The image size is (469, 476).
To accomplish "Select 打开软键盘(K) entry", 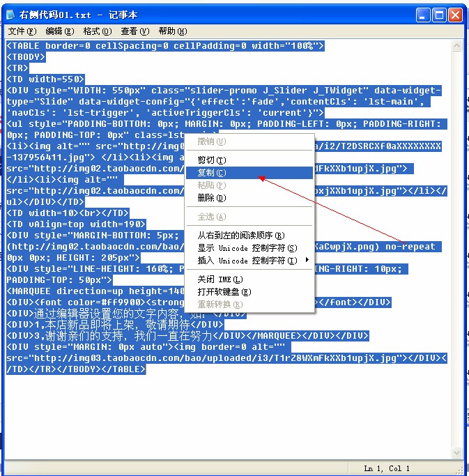I will 249,292.
